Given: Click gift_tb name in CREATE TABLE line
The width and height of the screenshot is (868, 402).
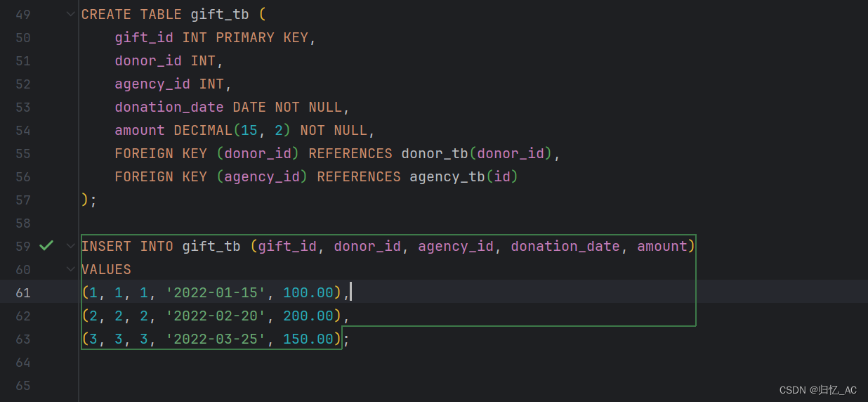Looking at the screenshot, I should click(x=220, y=14).
